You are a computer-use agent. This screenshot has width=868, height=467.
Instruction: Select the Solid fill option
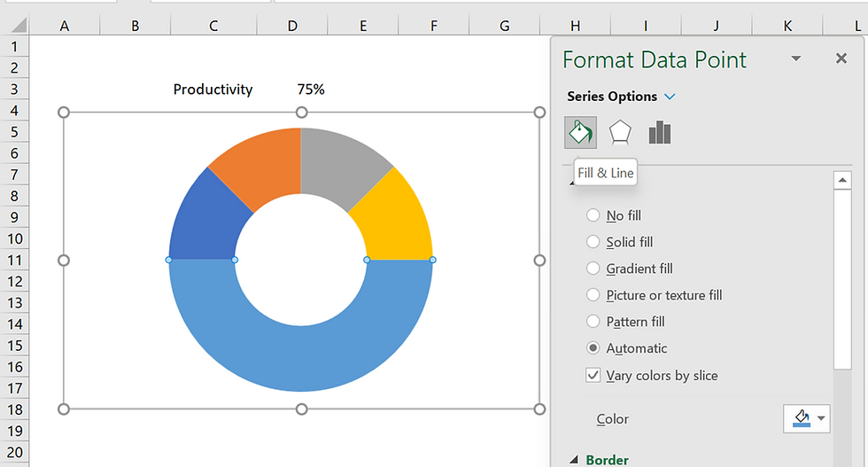tap(593, 242)
